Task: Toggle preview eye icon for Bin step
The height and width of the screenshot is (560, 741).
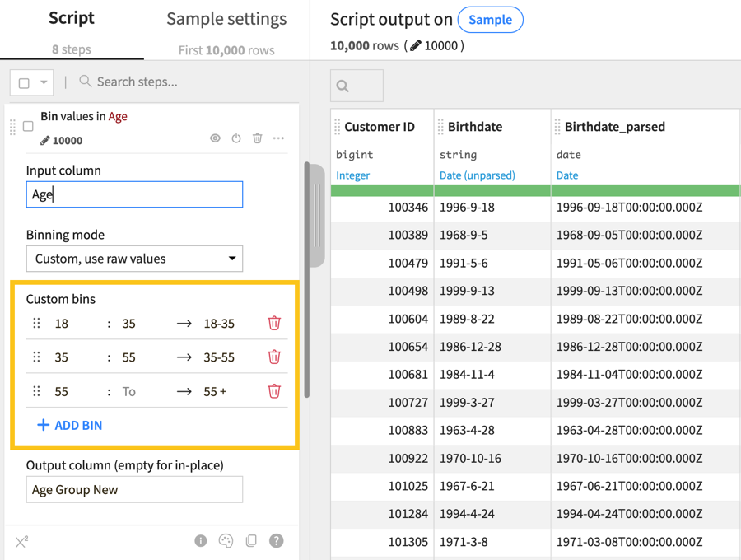Action: [x=215, y=138]
